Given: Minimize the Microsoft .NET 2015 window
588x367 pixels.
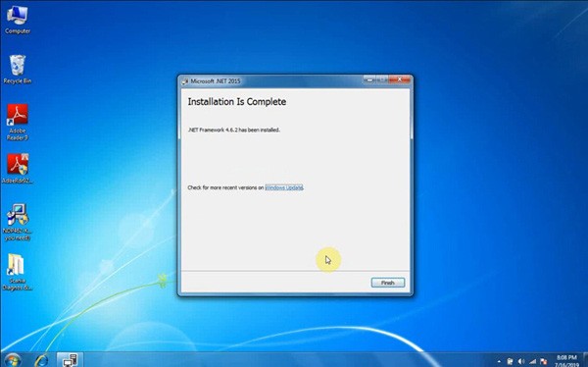Looking at the screenshot, I should (369, 79).
